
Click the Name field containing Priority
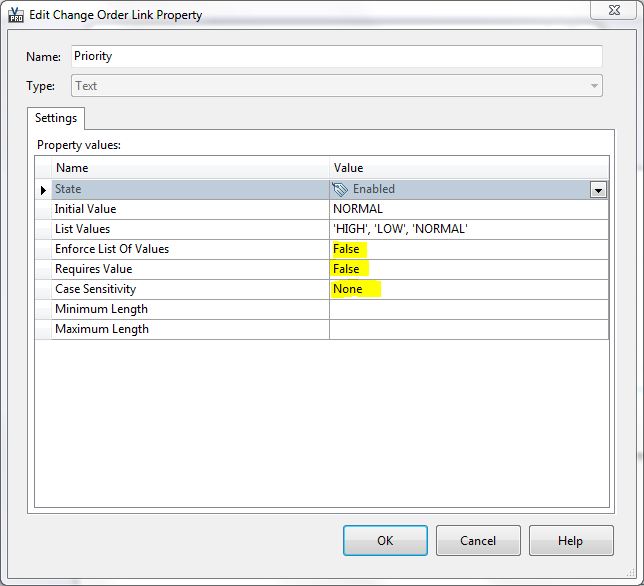click(x=336, y=56)
